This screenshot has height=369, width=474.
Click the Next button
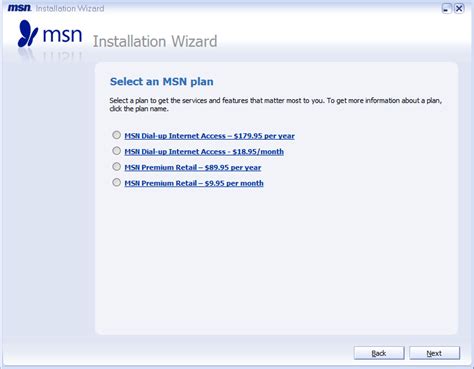[434, 353]
